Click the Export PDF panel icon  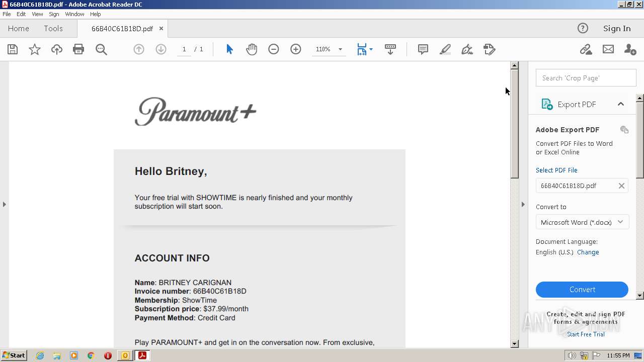[x=547, y=104]
